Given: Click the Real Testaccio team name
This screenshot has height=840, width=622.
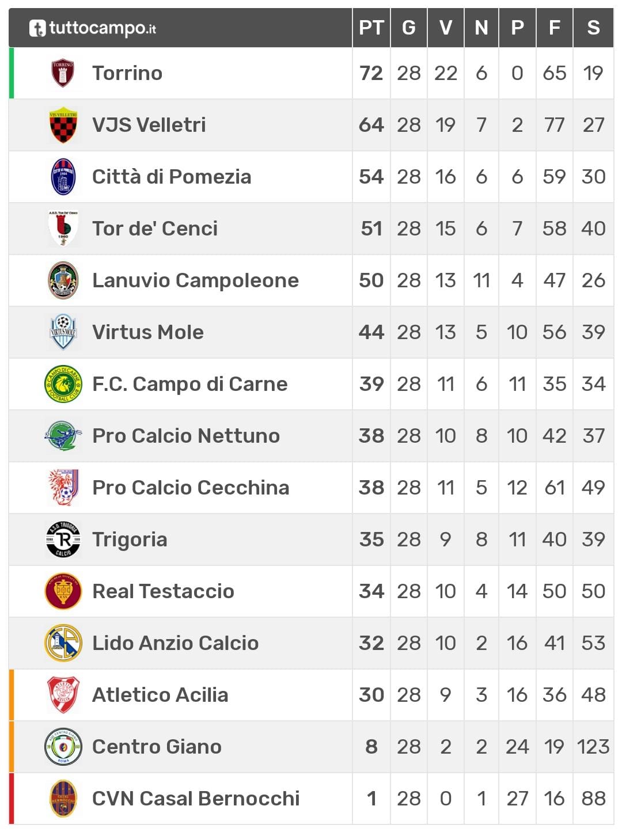Looking at the screenshot, I should pos(163,591).
